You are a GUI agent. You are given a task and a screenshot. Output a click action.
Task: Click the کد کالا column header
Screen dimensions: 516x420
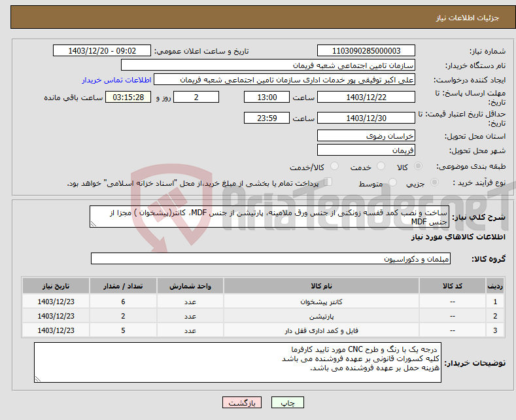(453, 286)
